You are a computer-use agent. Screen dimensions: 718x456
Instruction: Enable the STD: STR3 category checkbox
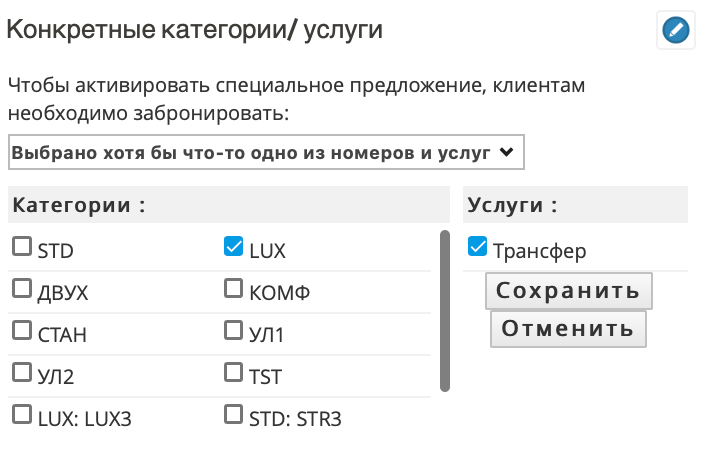234,415
